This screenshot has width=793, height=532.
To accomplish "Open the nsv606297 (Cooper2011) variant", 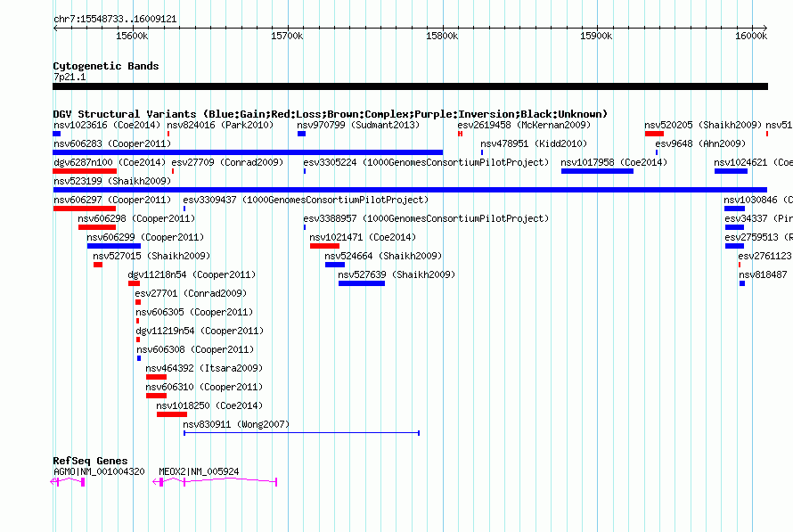I will point(112,200).
